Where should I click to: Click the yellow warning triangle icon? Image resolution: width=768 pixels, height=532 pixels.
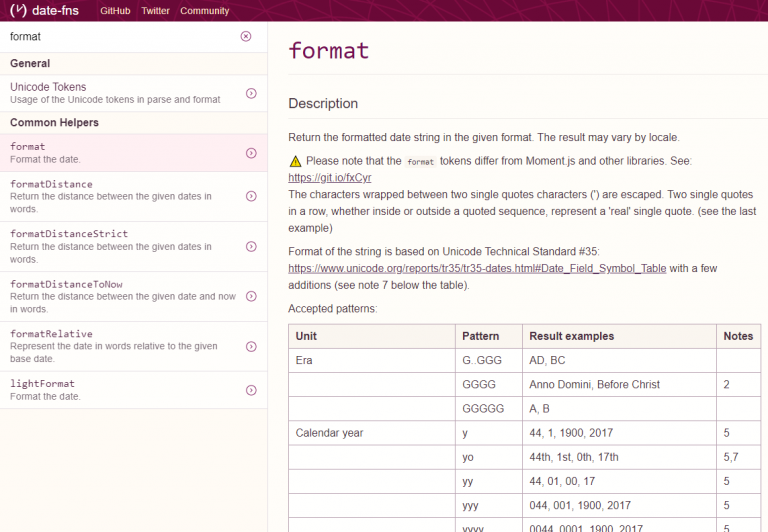pos(295,161)
